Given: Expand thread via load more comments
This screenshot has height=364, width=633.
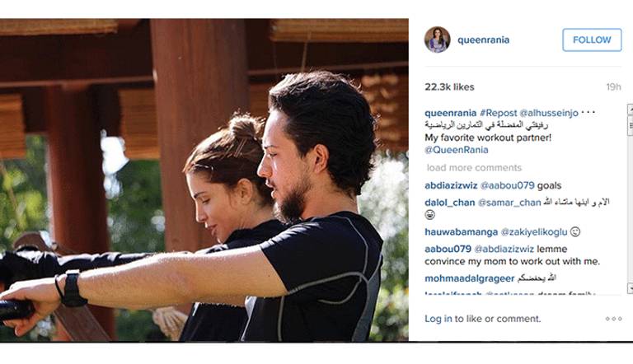Looking at the screenshot, I should pos(474,167).
